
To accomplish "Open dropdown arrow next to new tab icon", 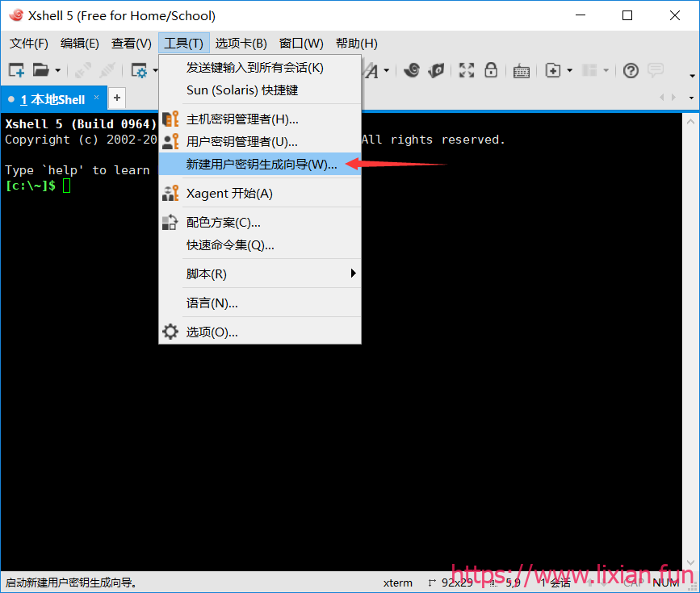I will tap(570, 70).
